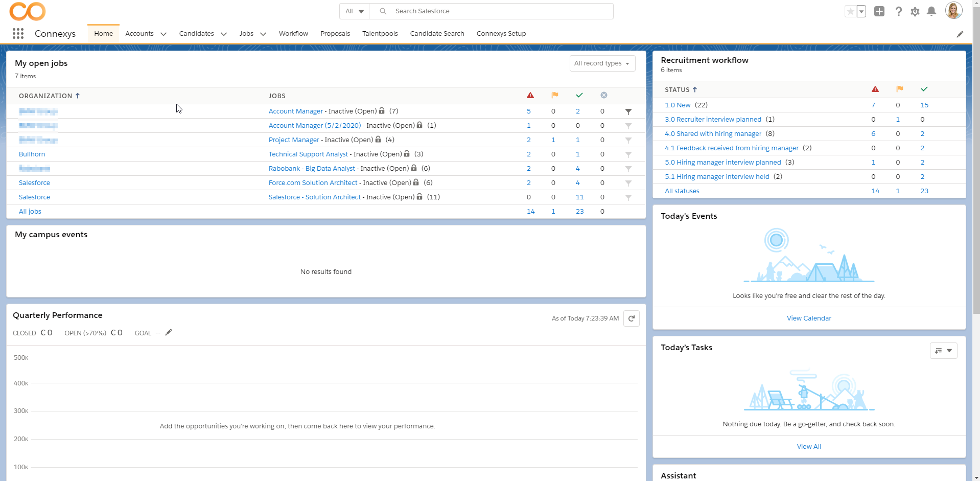The image size is (980, 481).
Task: Open the App Launcher grid icon
Action: pos(18,34)
